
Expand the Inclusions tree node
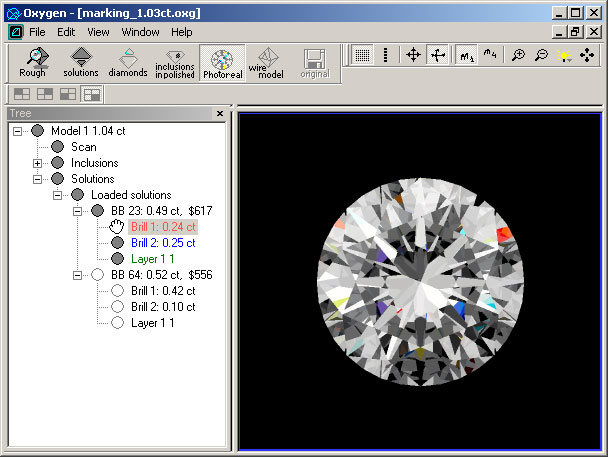[38, 163]
